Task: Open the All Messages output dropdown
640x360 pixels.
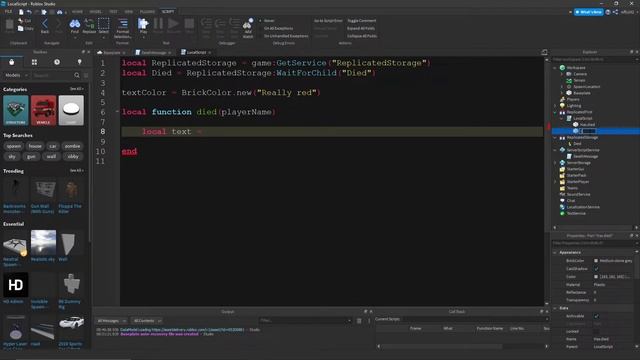Action: [x=111, y=321]
